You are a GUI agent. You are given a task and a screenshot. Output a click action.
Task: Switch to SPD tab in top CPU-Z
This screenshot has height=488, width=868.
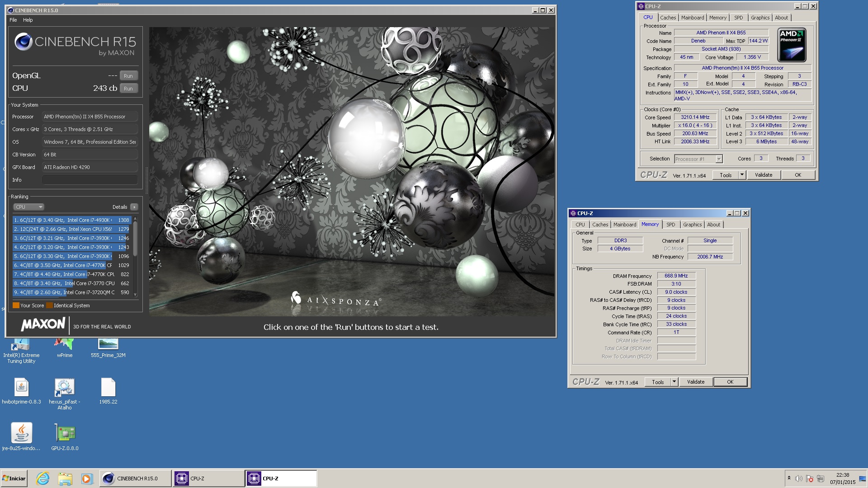pos(738,18)
